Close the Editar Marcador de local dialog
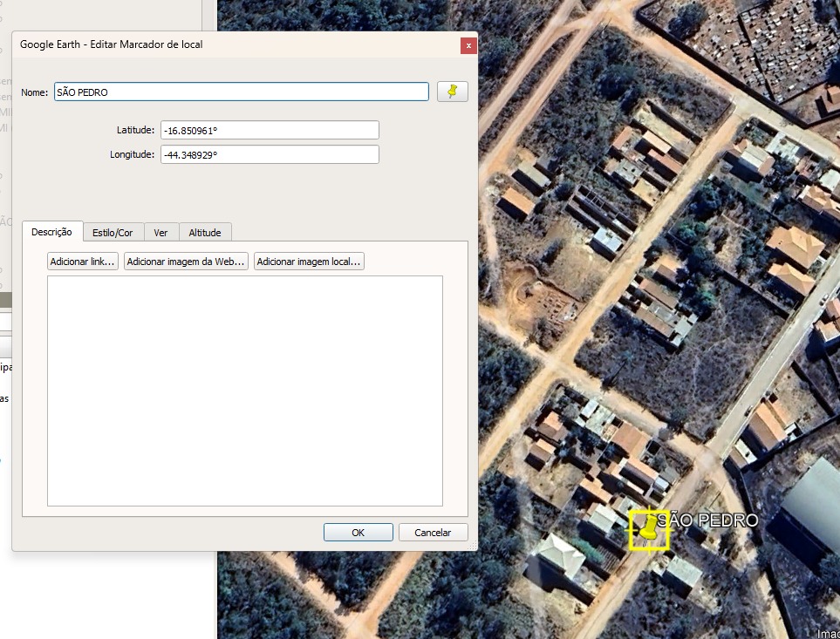840x639 pixels. [468, 44]
